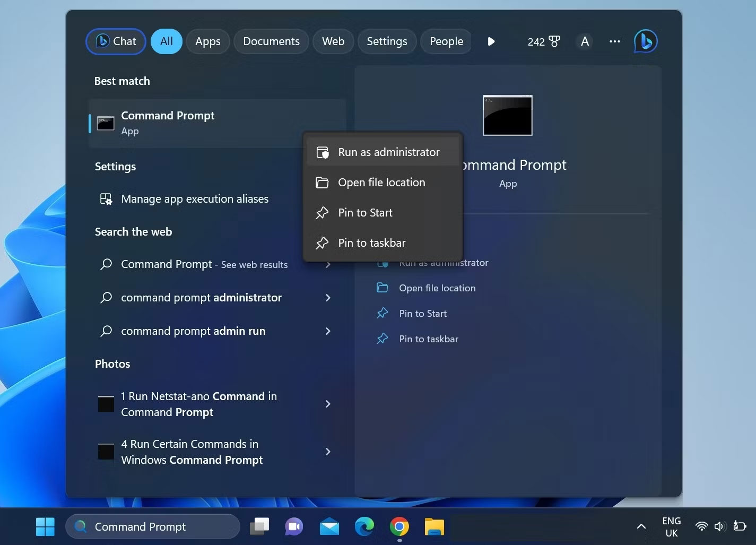Expand 'command prompt admin run' suggestion arrow
This screenshot has width=756, height=545.
click(328, 331)
